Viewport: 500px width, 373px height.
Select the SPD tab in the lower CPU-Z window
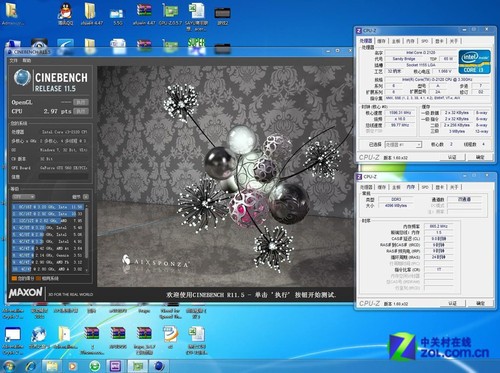click(x=425, y=187)
